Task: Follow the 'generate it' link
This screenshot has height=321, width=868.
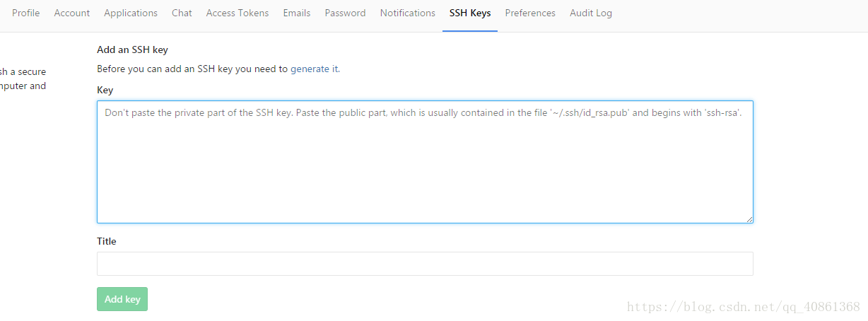Action: 314,69
